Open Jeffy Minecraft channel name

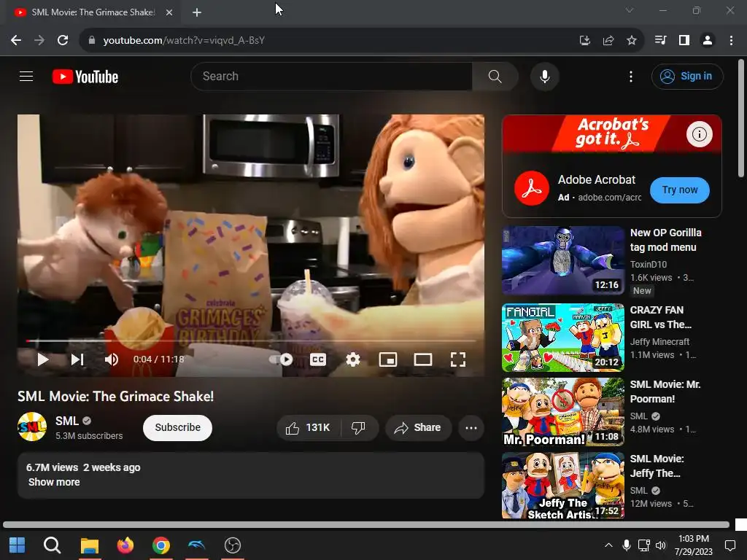point(659,341)
